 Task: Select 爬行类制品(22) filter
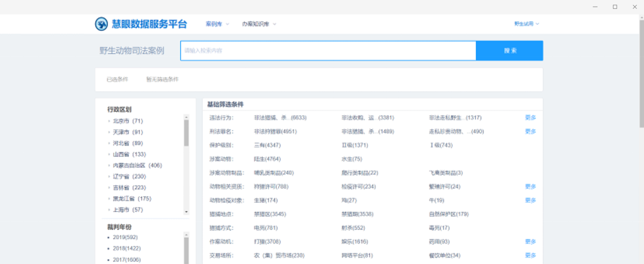[360, 173]
